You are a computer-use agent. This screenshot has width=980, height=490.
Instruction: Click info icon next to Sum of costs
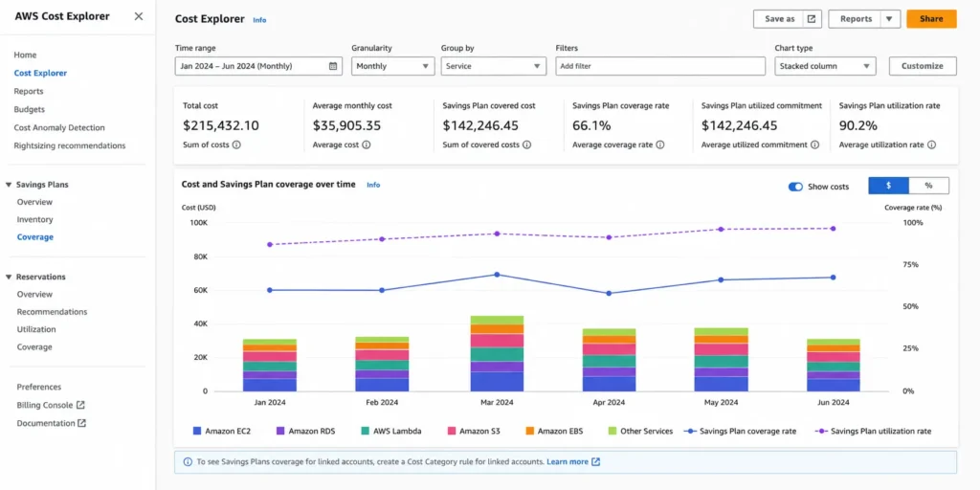(x=236, y=145)
